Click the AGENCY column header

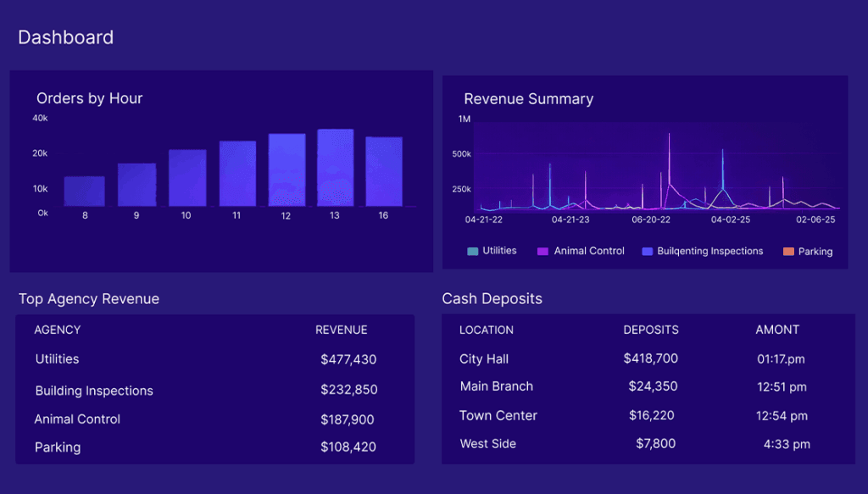[57, 330]
